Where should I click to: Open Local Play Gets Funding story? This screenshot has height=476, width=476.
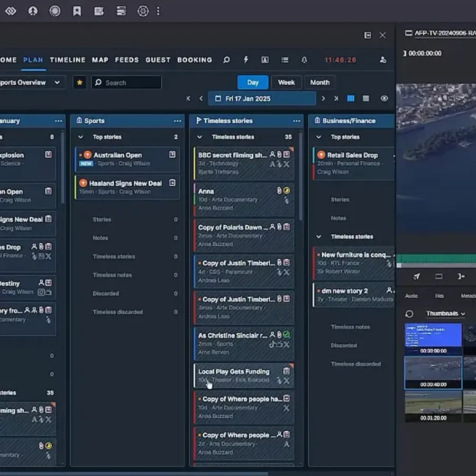(x=244, y=376)
